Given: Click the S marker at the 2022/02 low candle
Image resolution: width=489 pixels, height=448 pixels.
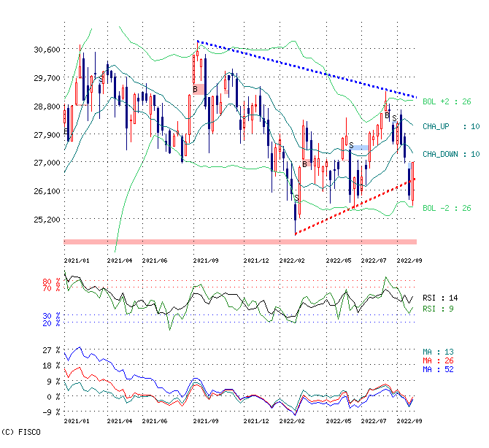Looking at the screenshot, I should click(x=296, y=198).
